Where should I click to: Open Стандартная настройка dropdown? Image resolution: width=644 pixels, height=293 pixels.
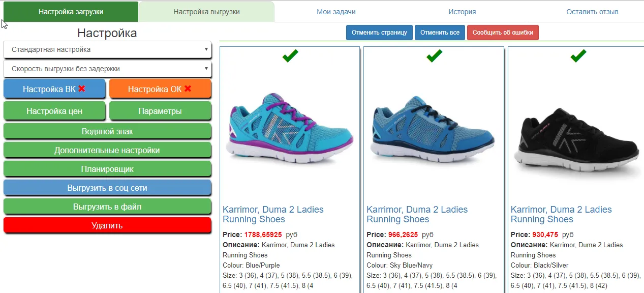click(107, 50)
